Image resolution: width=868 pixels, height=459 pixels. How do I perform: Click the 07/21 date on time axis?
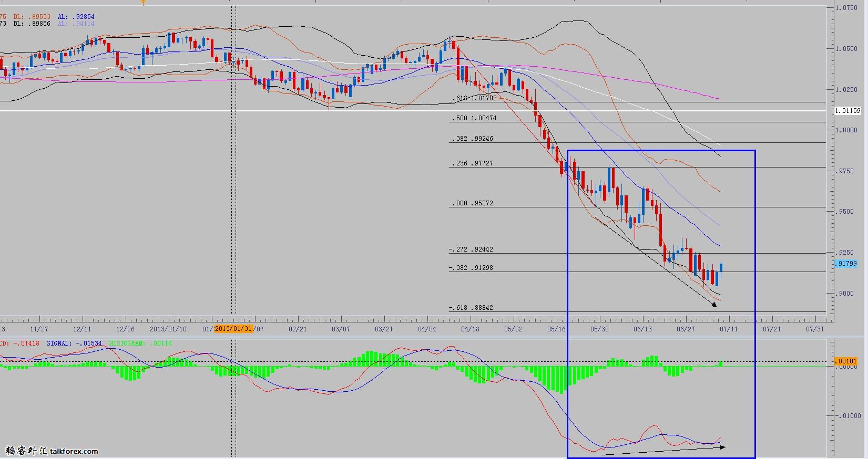tap(772, 329)
